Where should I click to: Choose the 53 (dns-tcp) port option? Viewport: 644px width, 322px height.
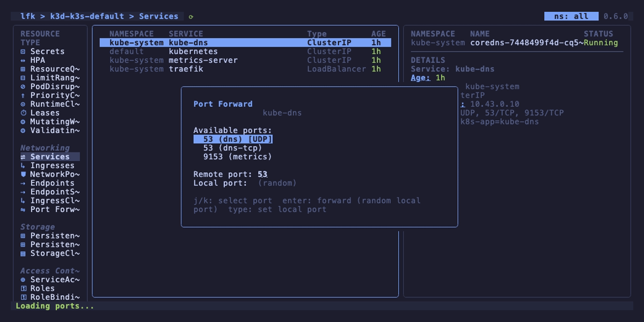(x=233, y=148)
